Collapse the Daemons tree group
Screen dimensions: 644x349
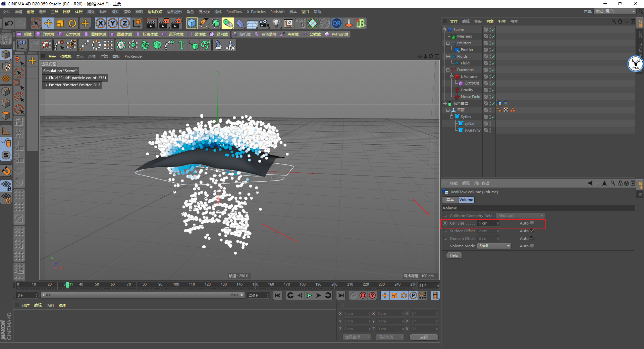tap(448, 70)
